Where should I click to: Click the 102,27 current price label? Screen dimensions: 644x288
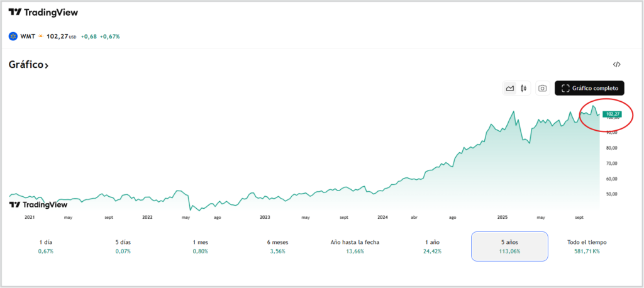611,114
